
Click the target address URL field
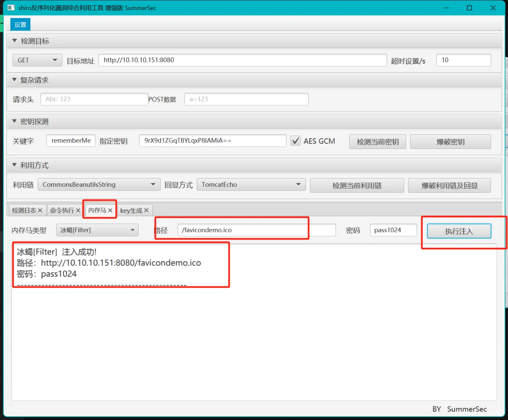click(x=242, y=60)
